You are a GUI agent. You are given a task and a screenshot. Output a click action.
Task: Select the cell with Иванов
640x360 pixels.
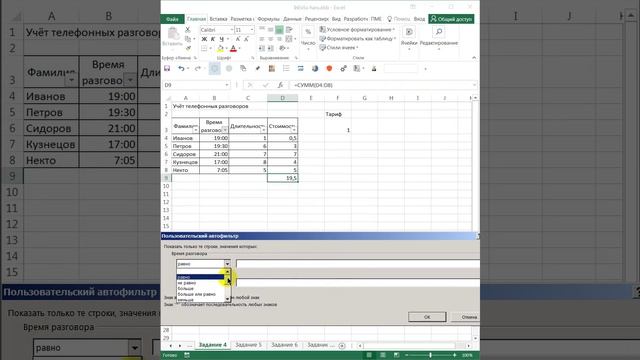[x=186, y=138]
